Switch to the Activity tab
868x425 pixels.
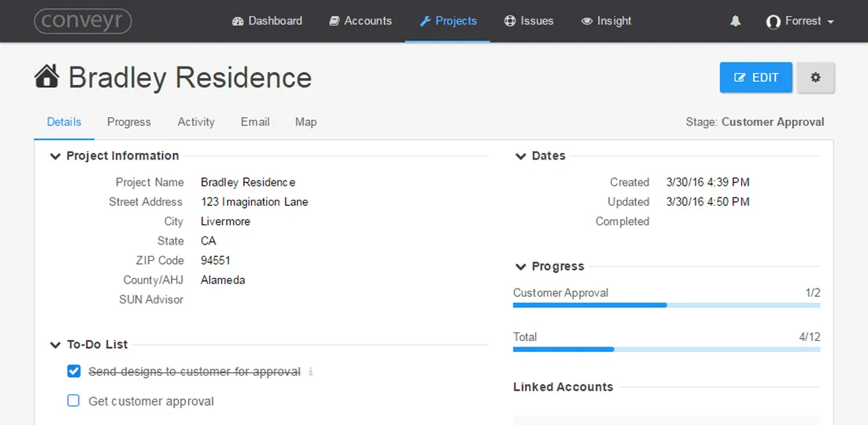[x=196, y=122]
